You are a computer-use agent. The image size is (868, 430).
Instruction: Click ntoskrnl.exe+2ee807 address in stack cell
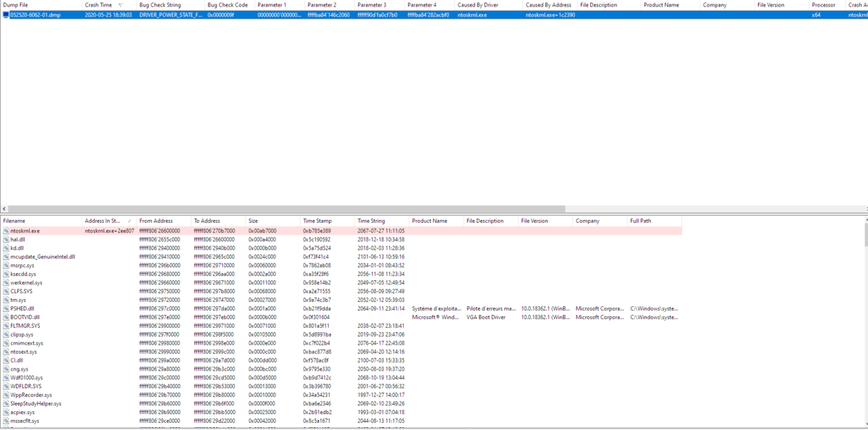point(109,231)
